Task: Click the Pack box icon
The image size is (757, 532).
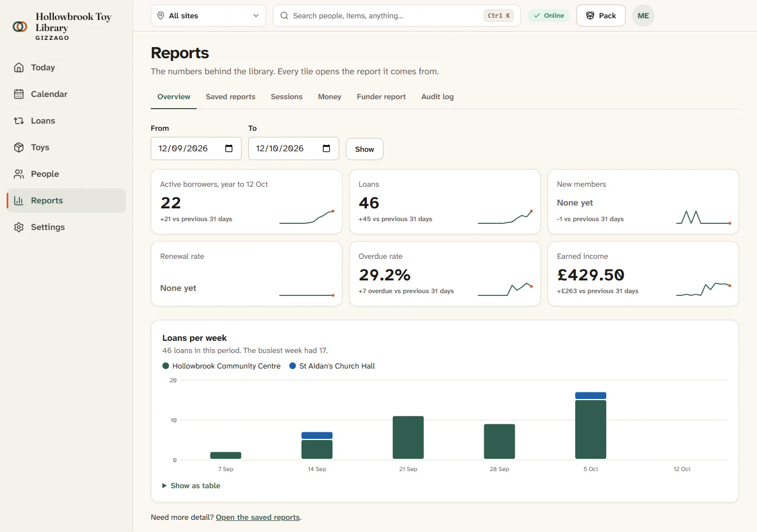Action: point(590,16)
